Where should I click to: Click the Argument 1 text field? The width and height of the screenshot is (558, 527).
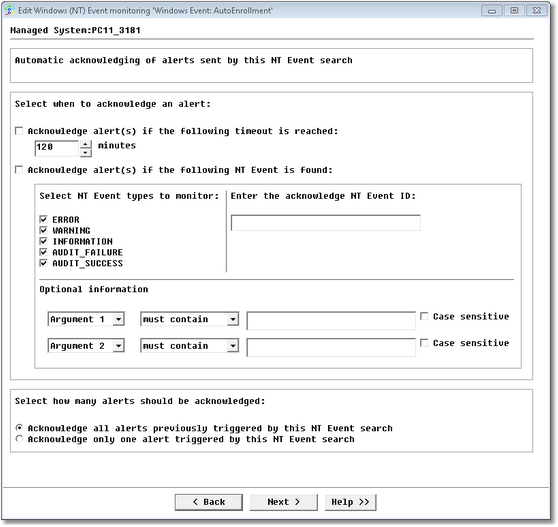click(x=331, y=321)
